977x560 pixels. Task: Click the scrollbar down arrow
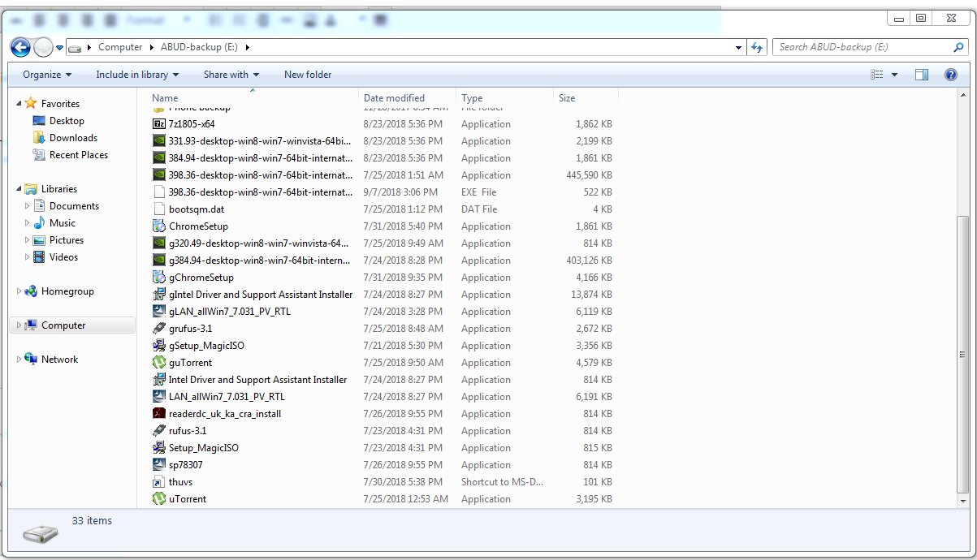click(x=963, y=502)
